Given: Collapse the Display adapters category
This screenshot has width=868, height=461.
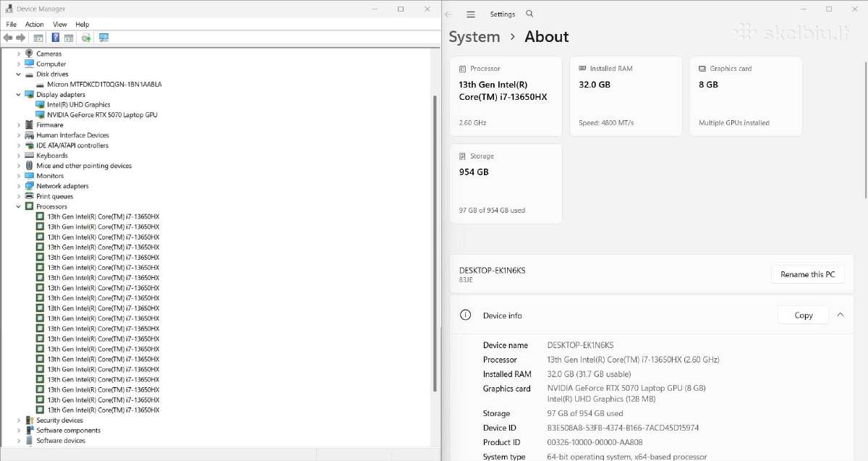Looking at the screenshot, I should [19, 94].
